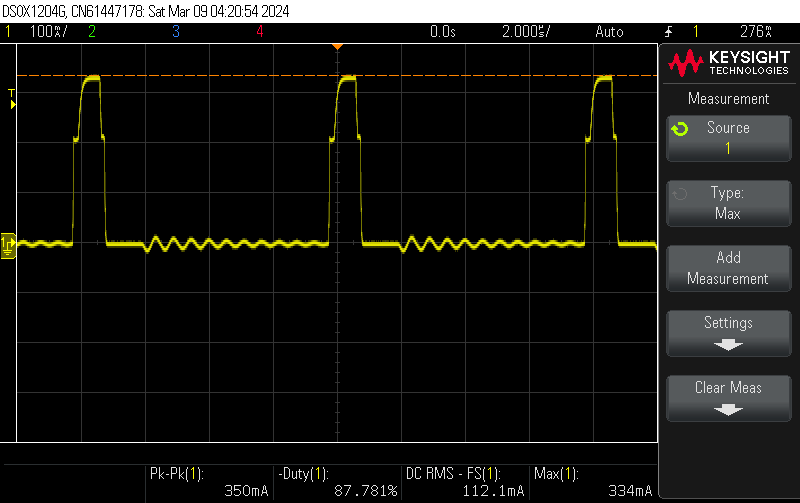This screenshot has height=503, width=800.
Task: Select channel 3 indicator in status bar
Action: (176, 32)
